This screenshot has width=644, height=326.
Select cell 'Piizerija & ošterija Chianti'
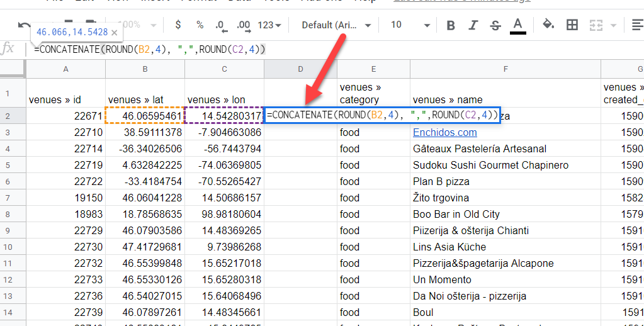[505, 230]
